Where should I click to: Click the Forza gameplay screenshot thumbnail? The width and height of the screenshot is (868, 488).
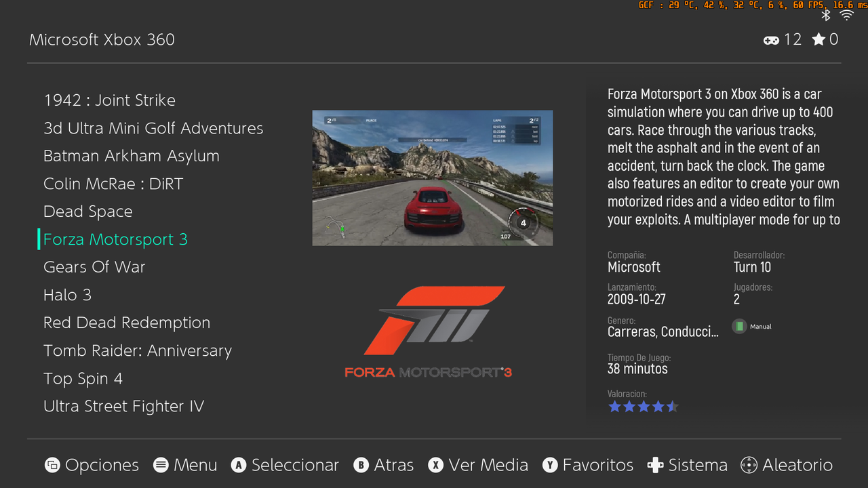pyautogui.click(x=433, y=178)
